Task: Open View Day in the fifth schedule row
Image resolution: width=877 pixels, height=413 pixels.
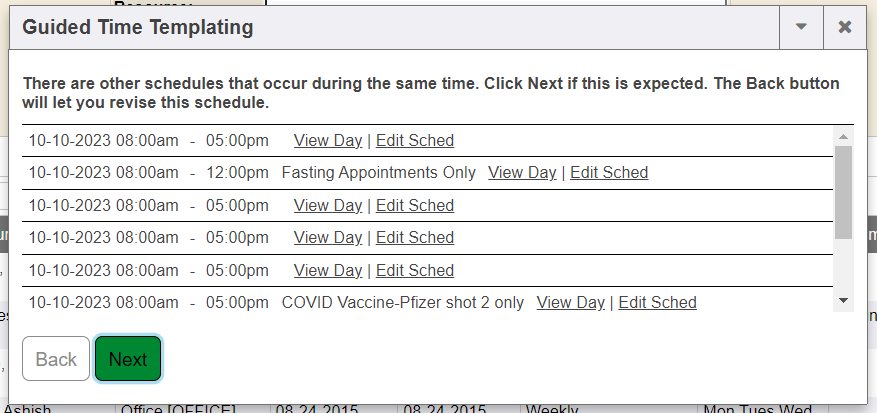Action: point(328,271)
